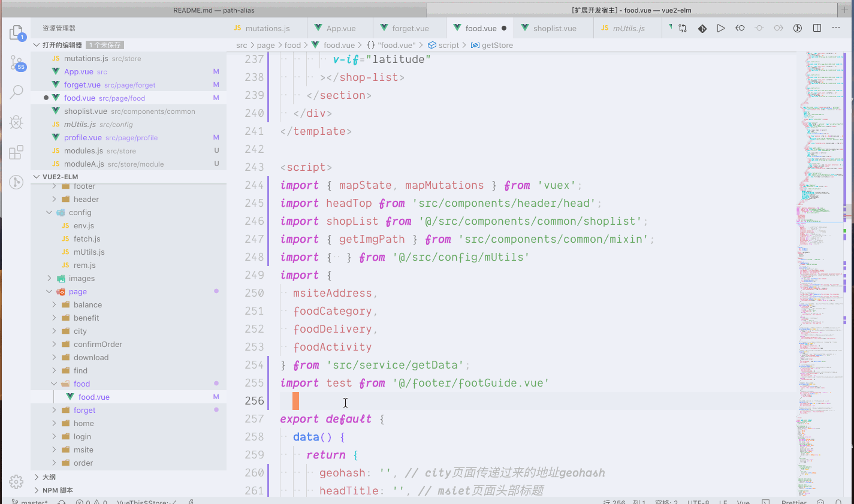Click the Manage gear icon at bottom left

(x=16, y=482)
